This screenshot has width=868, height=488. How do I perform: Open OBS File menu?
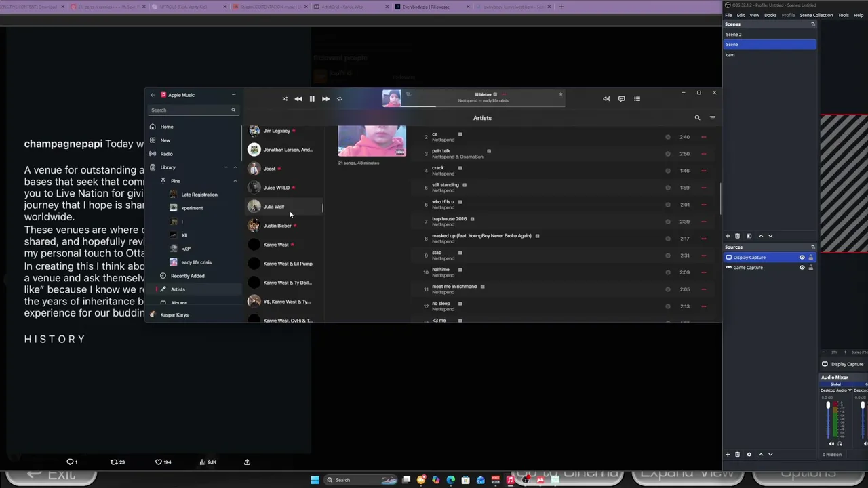point(729,15)
